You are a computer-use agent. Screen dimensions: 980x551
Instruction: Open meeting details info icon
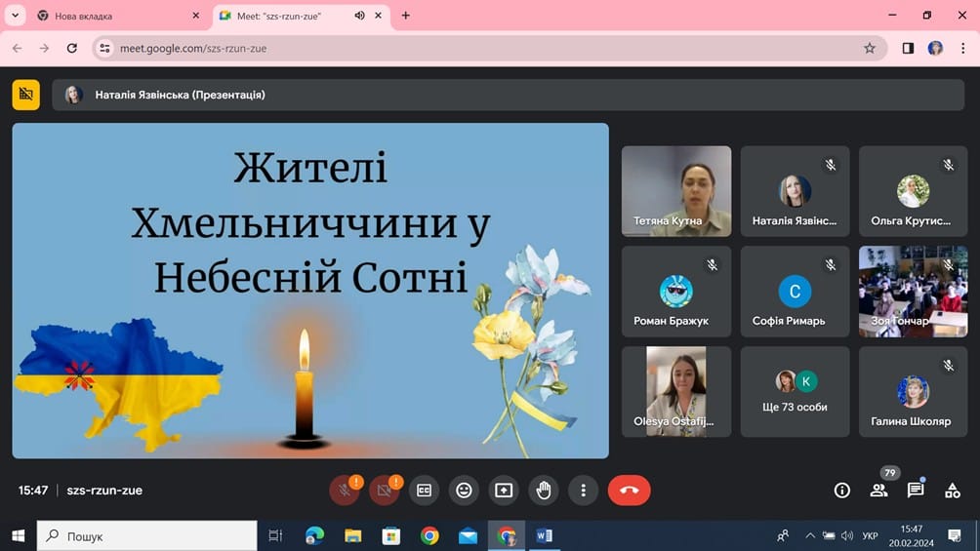841,491
